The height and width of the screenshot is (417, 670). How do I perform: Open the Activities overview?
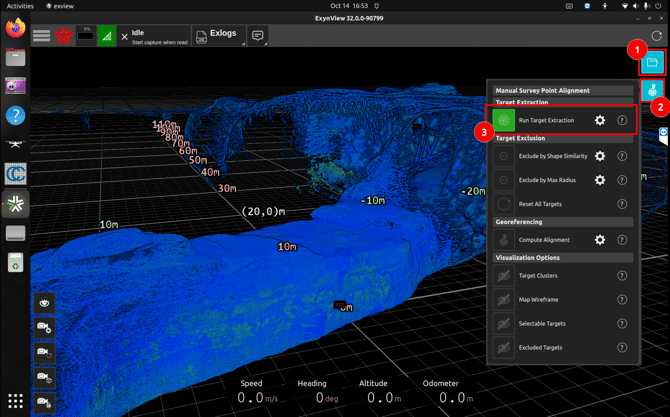point(20,6)
